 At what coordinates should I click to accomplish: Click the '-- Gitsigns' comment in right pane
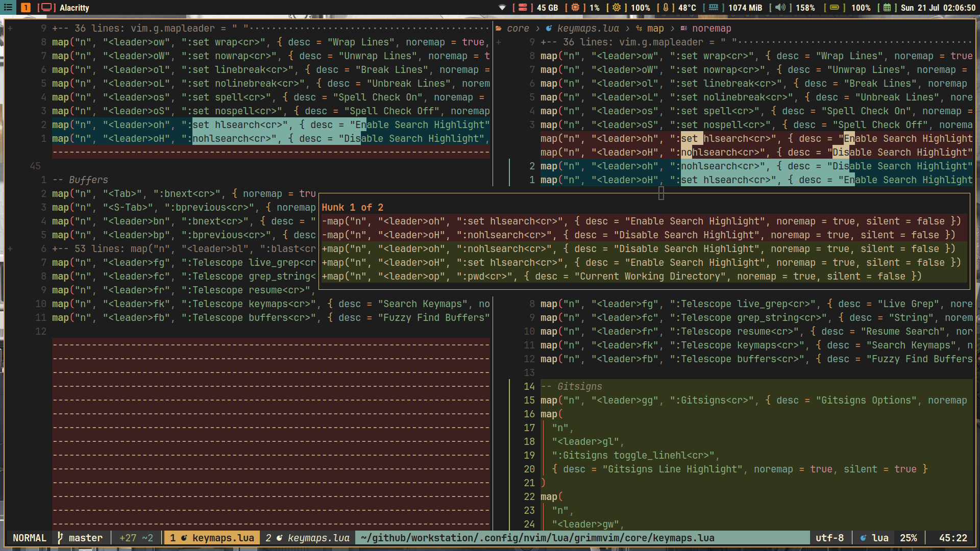point(571,387)
